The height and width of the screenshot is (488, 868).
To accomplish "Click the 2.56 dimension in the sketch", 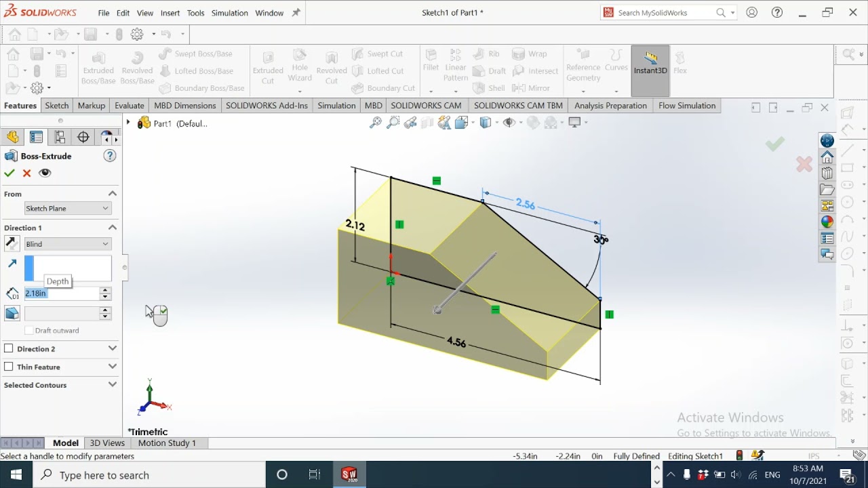I will tap(526, 204).
